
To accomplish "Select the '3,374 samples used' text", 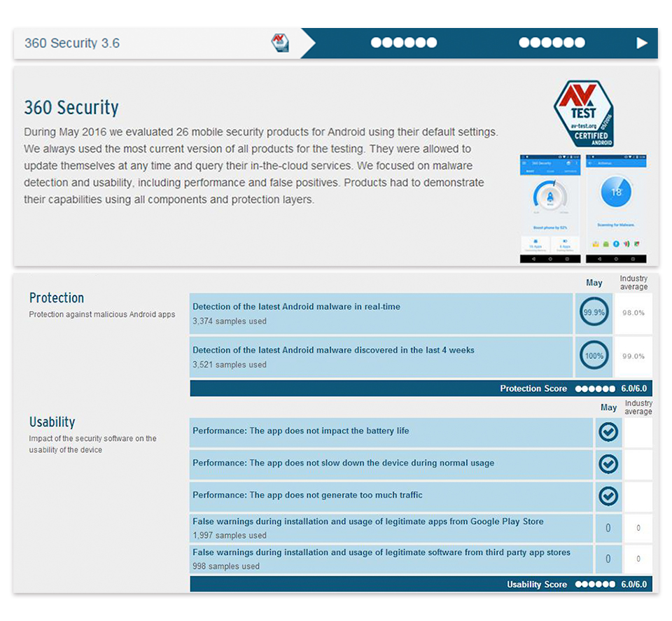I will click(x=230, y=321).
